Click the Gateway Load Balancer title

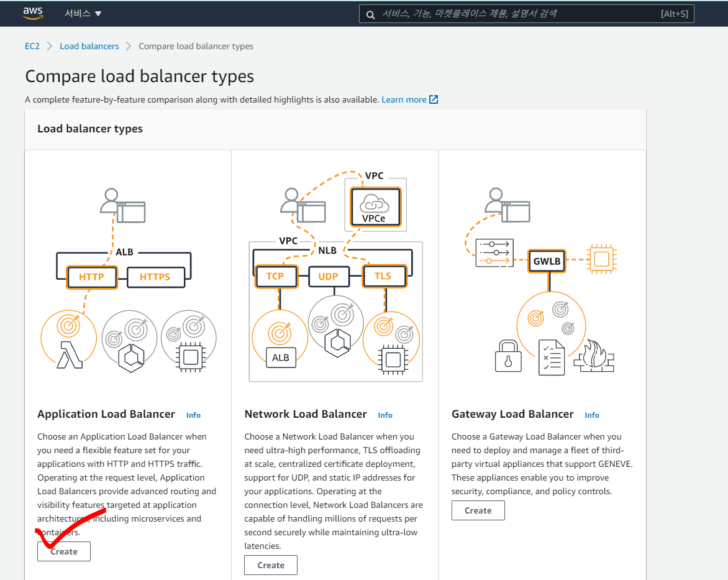click(512, 414)
